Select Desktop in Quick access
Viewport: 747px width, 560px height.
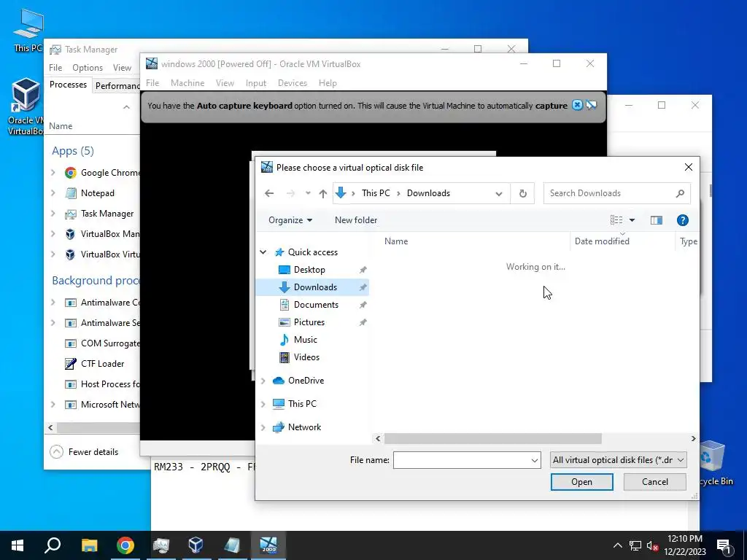pos(309,270)
